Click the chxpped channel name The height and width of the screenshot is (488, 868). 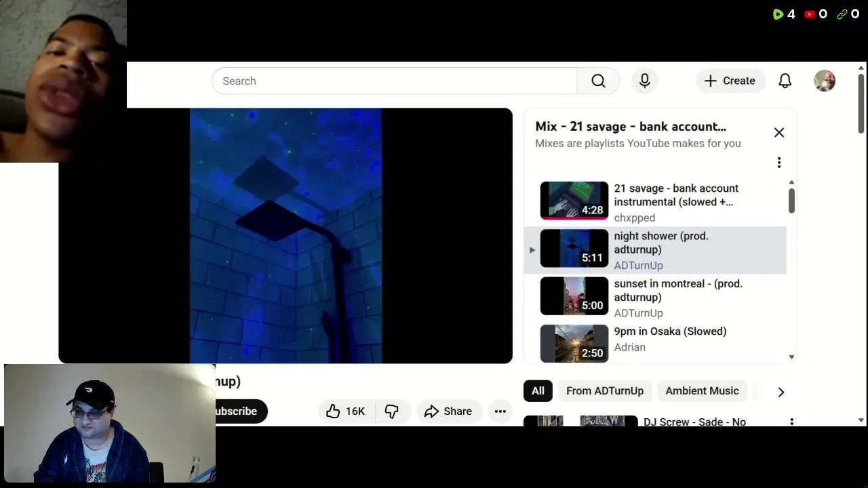tap(635, 218)
